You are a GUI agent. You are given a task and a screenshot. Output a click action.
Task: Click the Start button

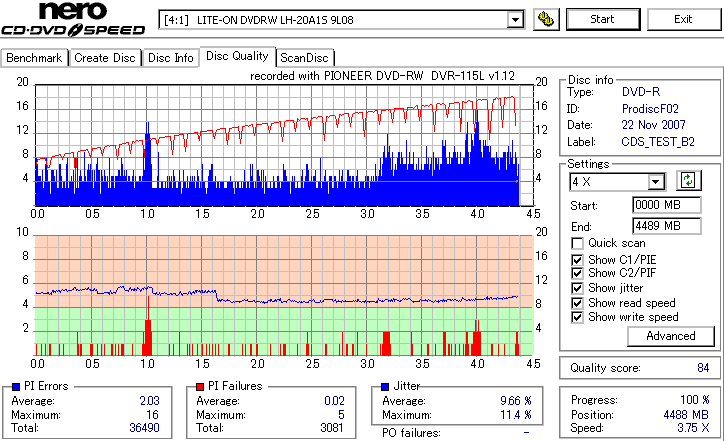pos(603,19)
